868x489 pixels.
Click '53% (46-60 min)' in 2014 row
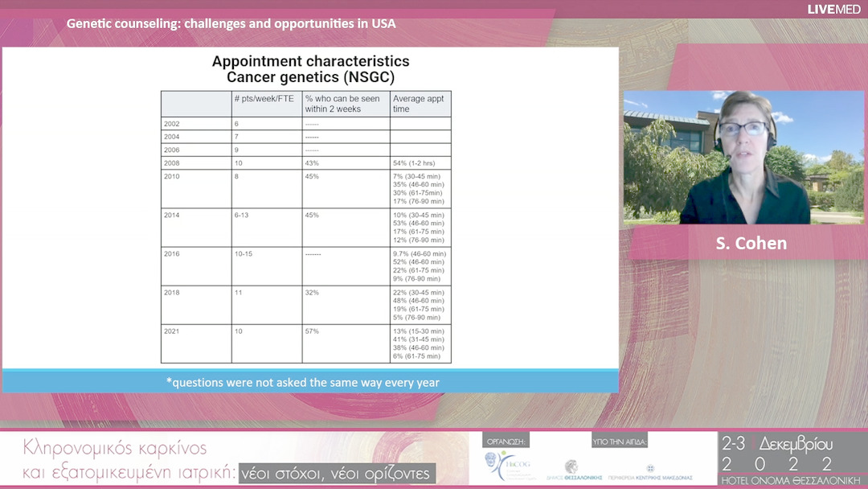tap(419, 224)
